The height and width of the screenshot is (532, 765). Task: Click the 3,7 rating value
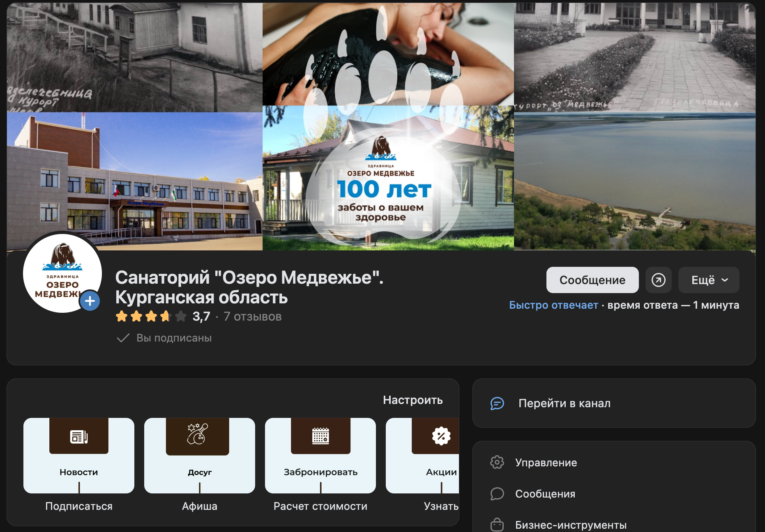click(201, 316)
